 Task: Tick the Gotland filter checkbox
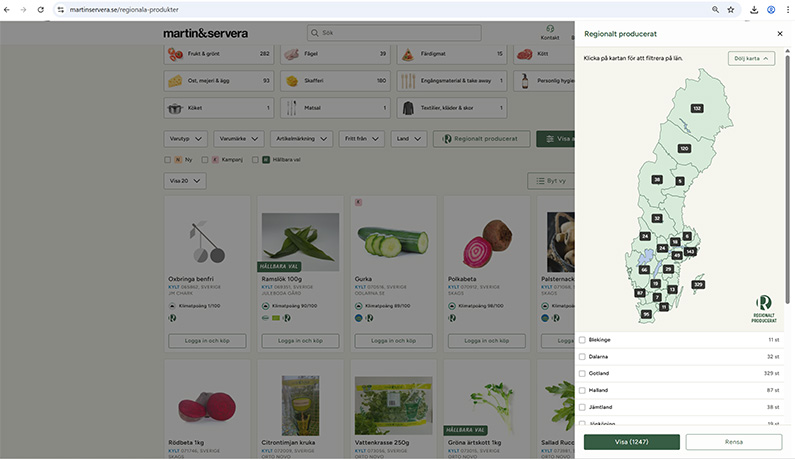(x=582, y=373)
